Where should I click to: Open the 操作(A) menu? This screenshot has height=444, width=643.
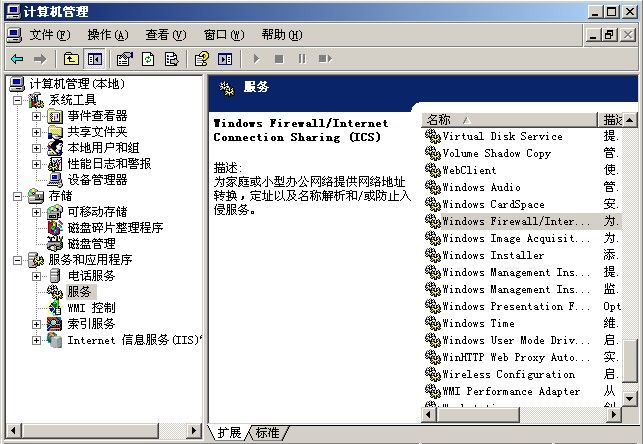click(106, 34)
